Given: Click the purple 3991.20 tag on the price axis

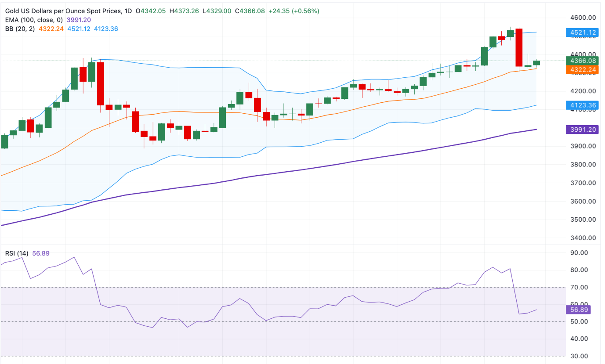Looking at the screenshot, I should pos(580,130).
